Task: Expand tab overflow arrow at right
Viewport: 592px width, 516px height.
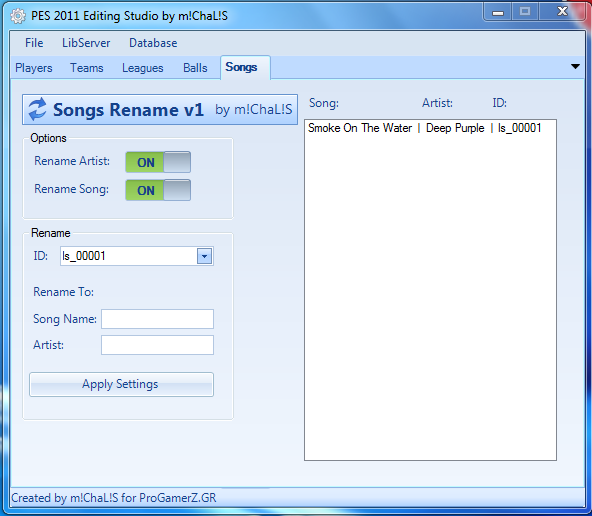Action: pos(575,67)
